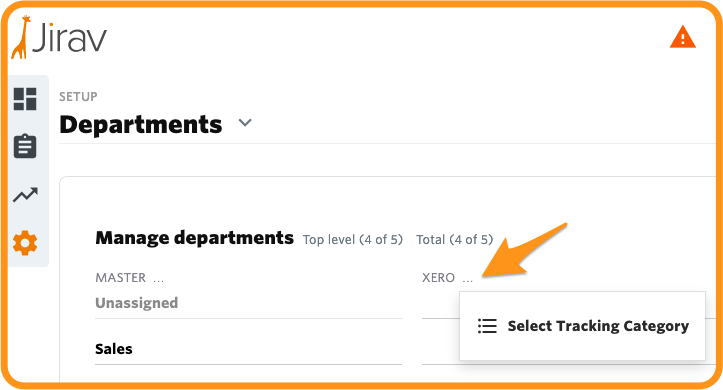Image resolution: width=723 pixels, height=390 pixels.
Task: Select the Sales department row
Action: coord(248,349)
